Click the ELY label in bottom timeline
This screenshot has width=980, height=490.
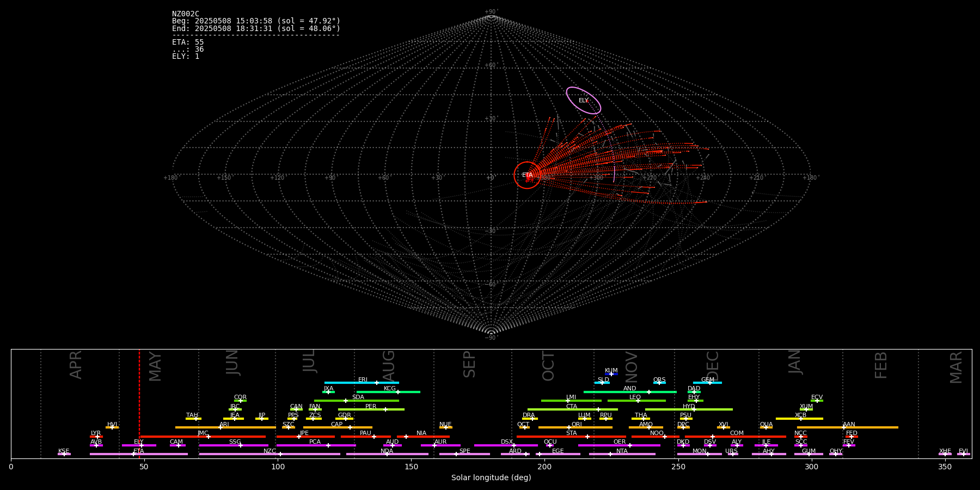point(139,442)
